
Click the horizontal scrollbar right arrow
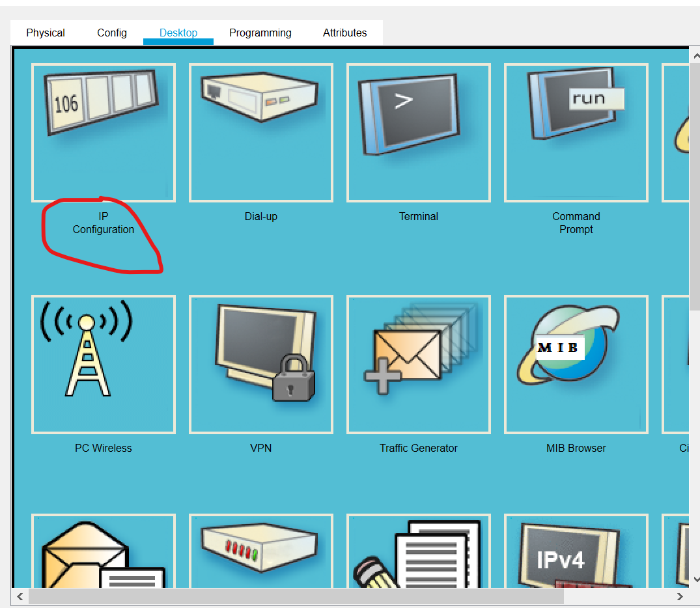tap(681, 597)
